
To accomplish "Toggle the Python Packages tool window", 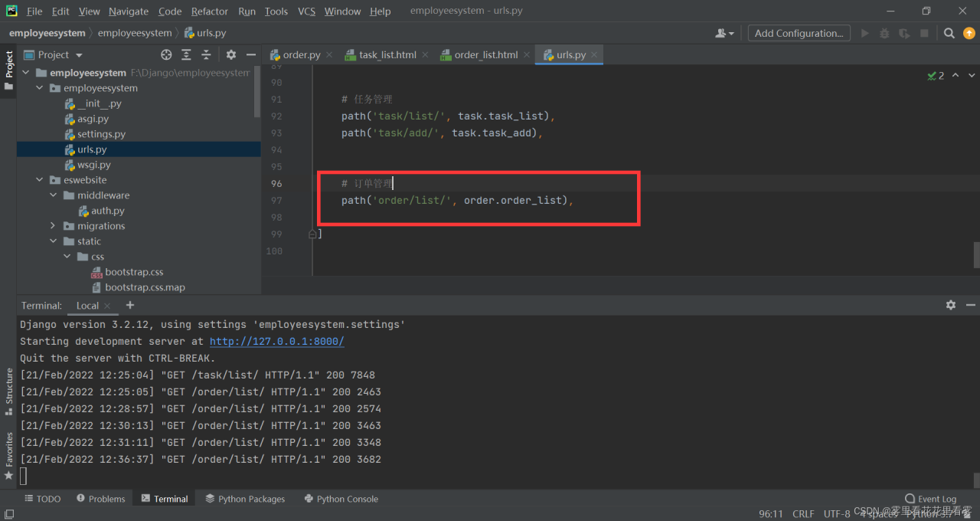I will [x=245, y=499].
